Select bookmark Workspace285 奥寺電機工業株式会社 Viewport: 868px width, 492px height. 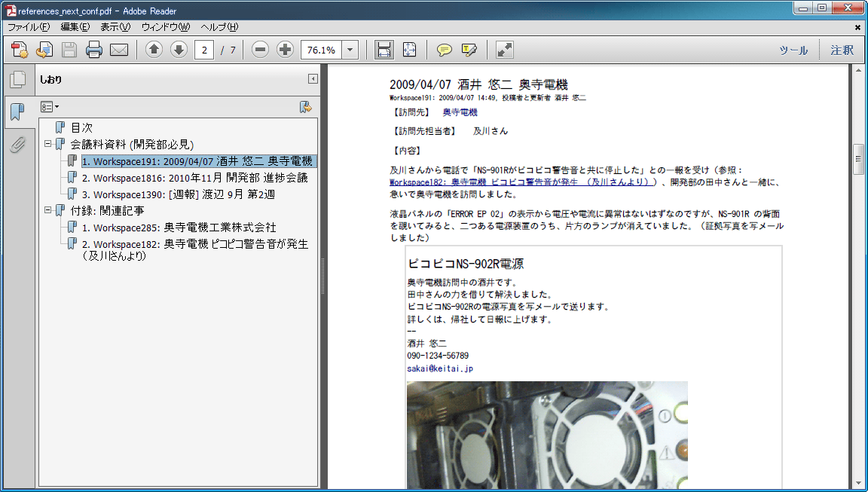click(x=179, y=228)
